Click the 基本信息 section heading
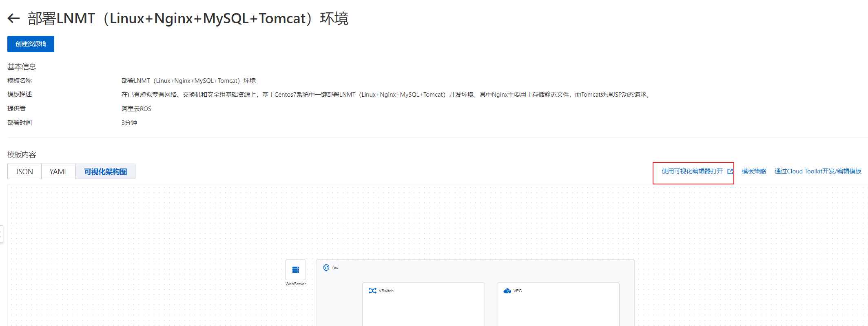 point(22,67)
